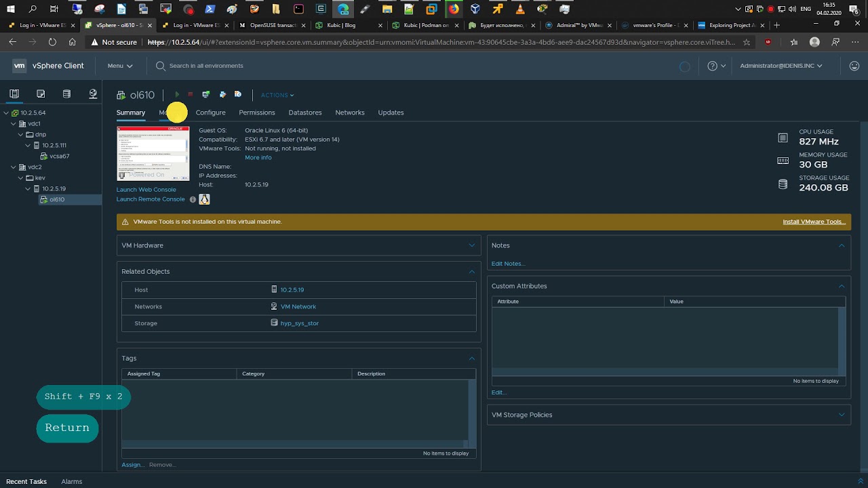
Task: Click the green Power On icon for ol610
Action: (177, 95)
